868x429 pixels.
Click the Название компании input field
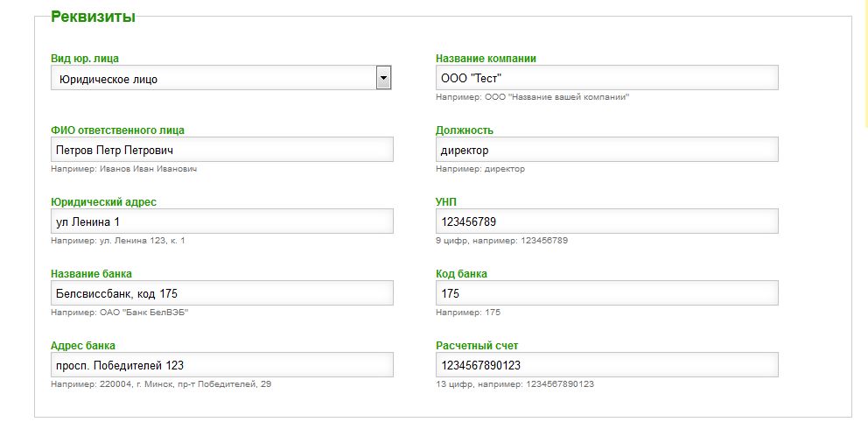pyautogui.click(x=606, y=78)
